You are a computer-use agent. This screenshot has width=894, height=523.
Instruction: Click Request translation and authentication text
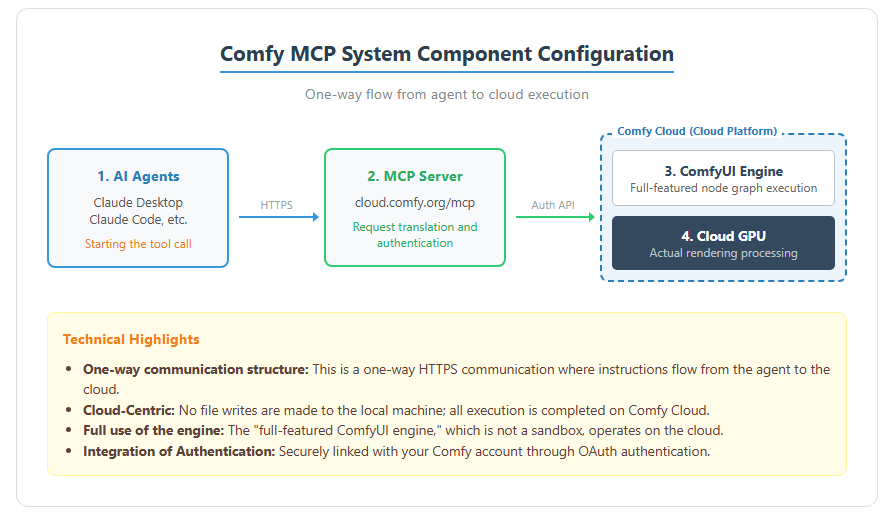[415, 234]
